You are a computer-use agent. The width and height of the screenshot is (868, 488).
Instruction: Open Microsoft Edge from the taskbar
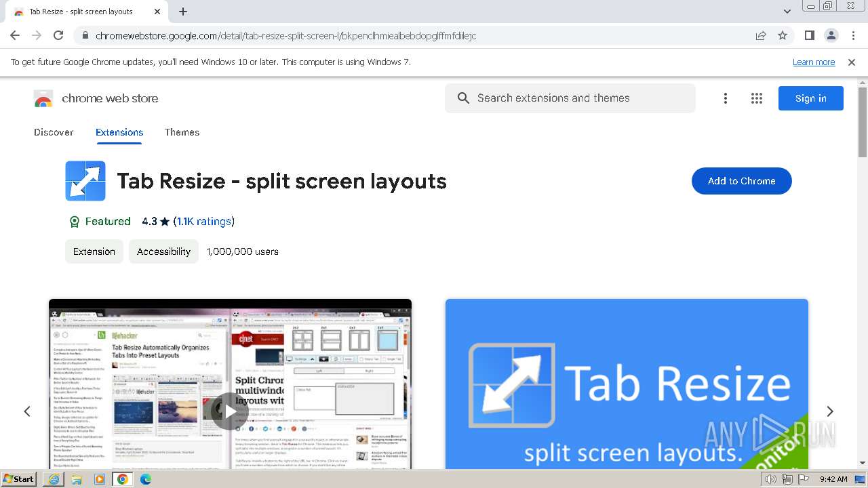pos(146,479)
